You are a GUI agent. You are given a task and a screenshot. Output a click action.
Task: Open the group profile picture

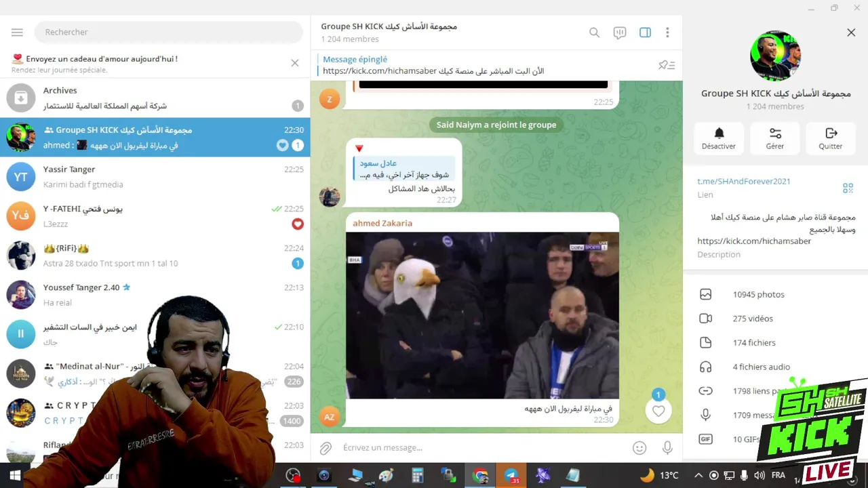pos(775,56)
